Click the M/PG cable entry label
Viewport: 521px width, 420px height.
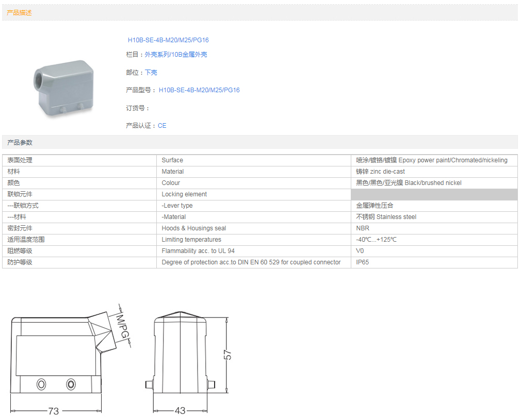click(x=122, y=327)
